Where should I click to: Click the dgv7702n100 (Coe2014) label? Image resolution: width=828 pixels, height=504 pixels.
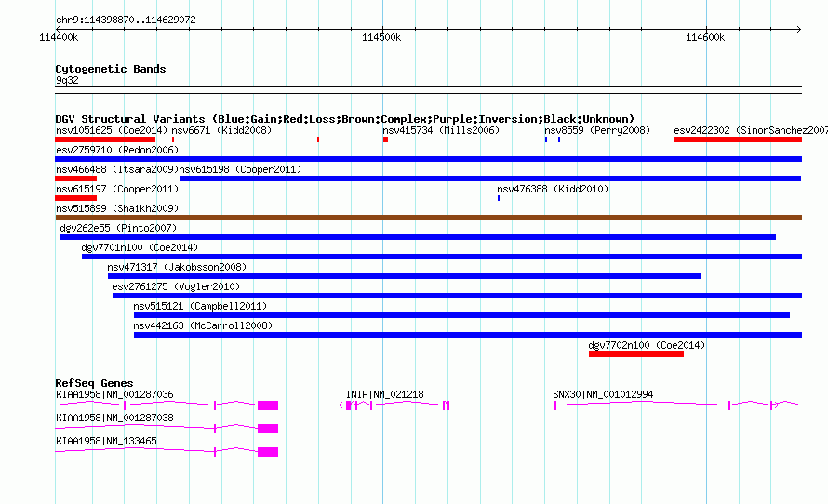pos(647,345)
